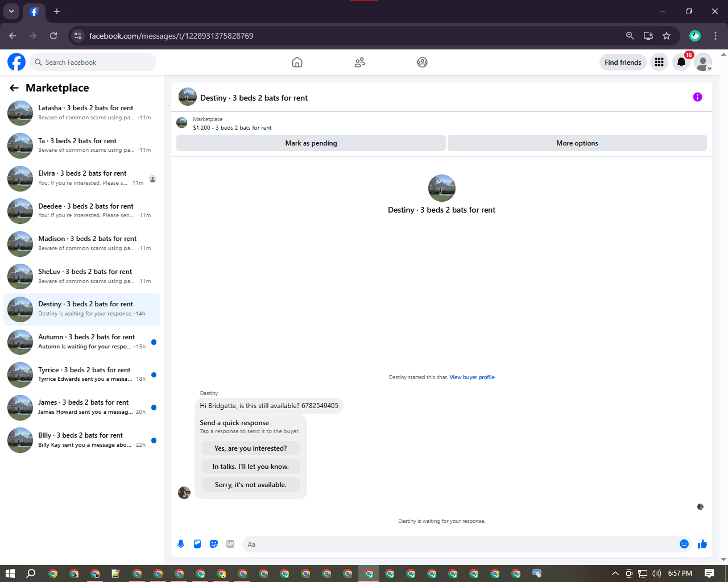Bookmark this page with star

click(x=667, y=36)
